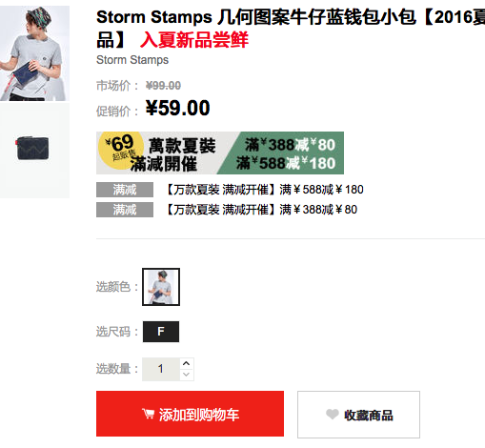Click the Storm Stamps brand link
485x448 pixels.
pyautogui.click(x=132, y=60)
